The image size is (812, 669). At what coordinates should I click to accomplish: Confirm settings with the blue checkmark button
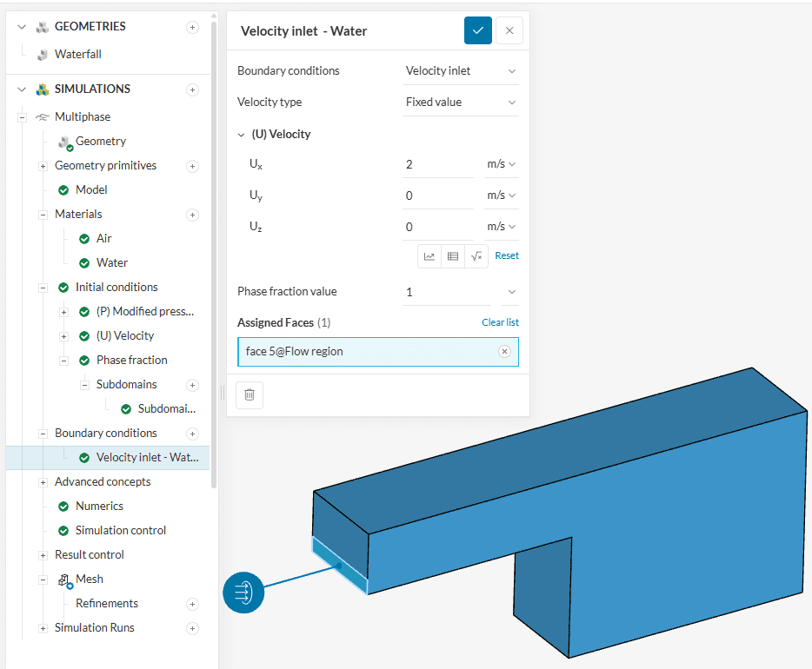point(477,30)
